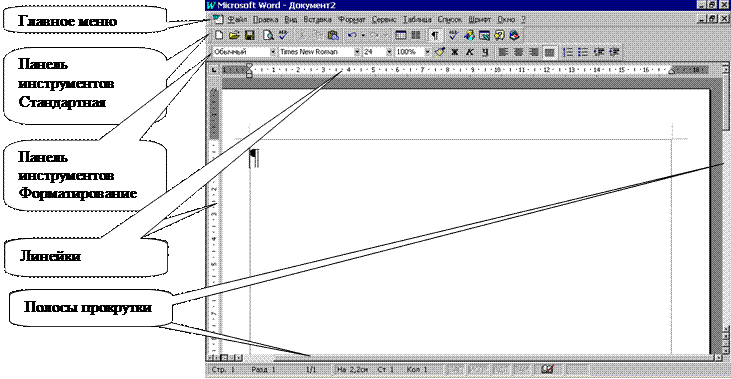Click page indicator Стр. 1
Image resolution: width=731 pixels, height=379 pixels.
point(224,370)
